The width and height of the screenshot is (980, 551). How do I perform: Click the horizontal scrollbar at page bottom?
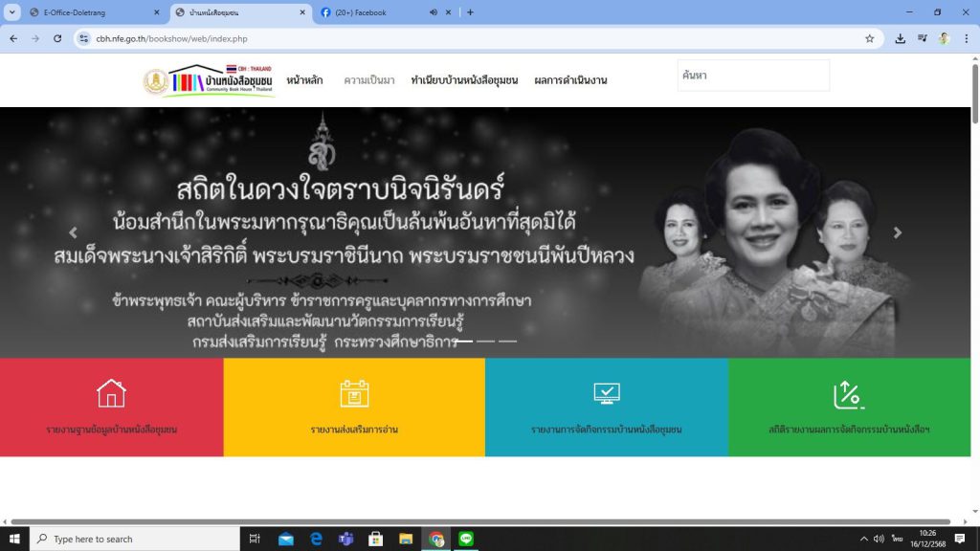pos(479,521)
